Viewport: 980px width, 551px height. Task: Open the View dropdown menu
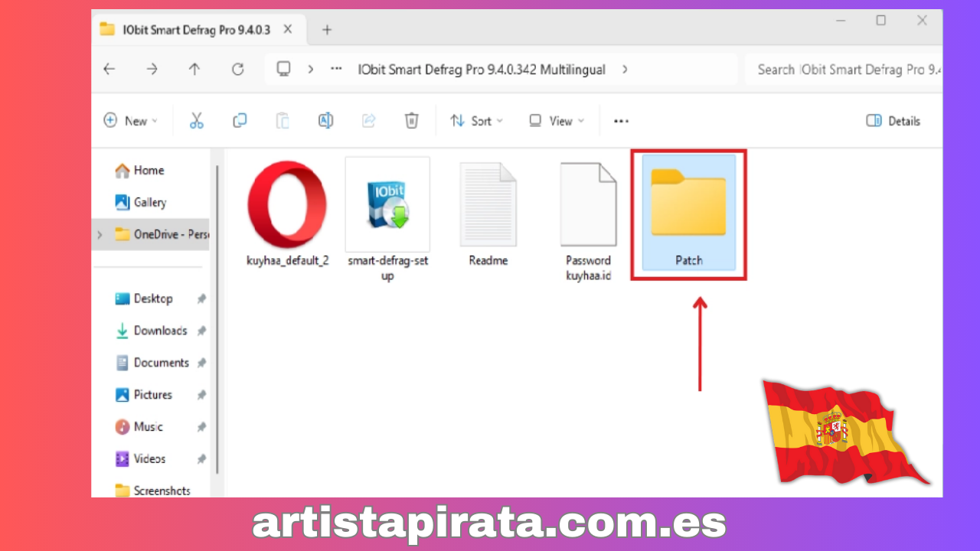(557, 121)
